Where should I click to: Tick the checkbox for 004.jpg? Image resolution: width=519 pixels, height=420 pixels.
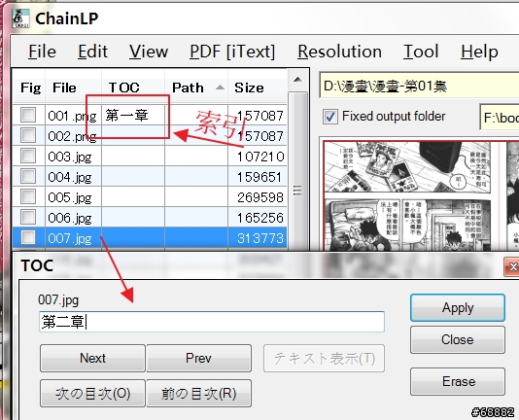coord(28,176)
